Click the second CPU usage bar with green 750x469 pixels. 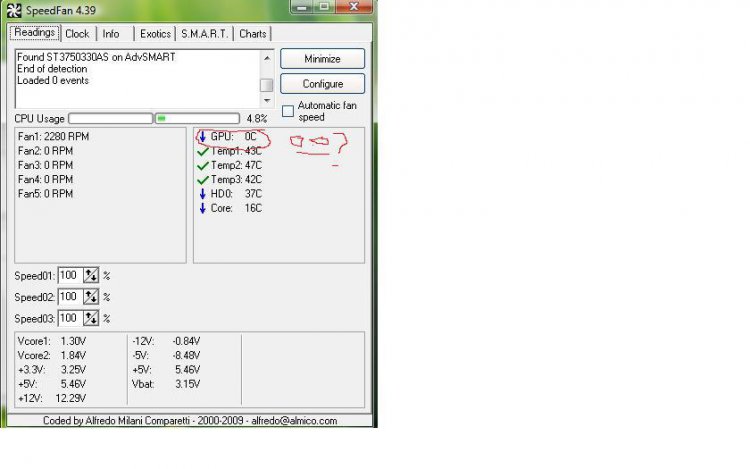pos(198,119)
